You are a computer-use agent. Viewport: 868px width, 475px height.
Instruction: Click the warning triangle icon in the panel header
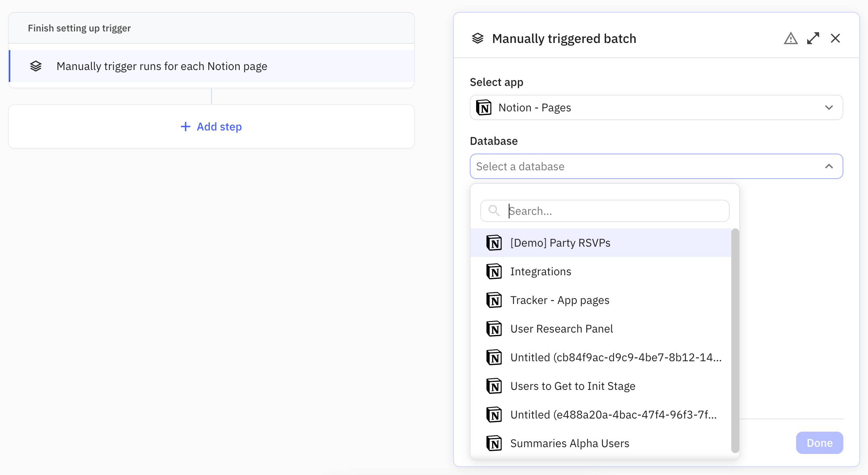790,39
